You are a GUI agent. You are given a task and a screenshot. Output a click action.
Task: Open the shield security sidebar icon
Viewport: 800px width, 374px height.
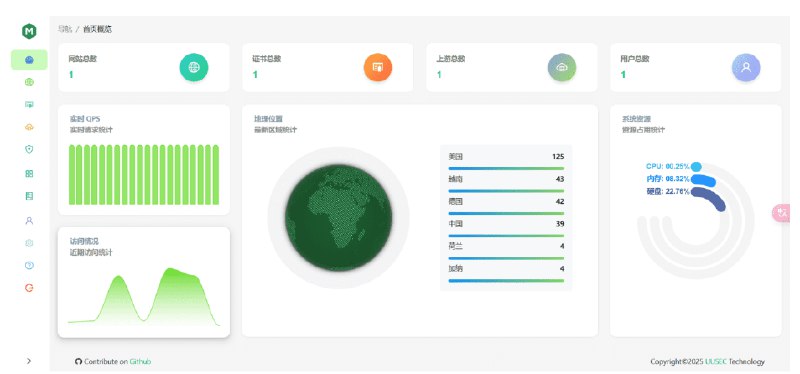click(x=29, y=149)
